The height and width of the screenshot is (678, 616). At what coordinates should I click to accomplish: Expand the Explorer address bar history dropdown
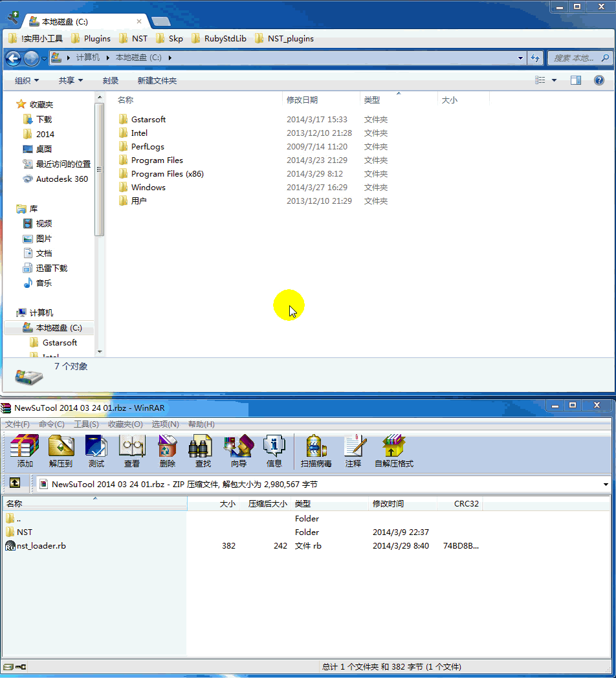(x=520, y=58)
